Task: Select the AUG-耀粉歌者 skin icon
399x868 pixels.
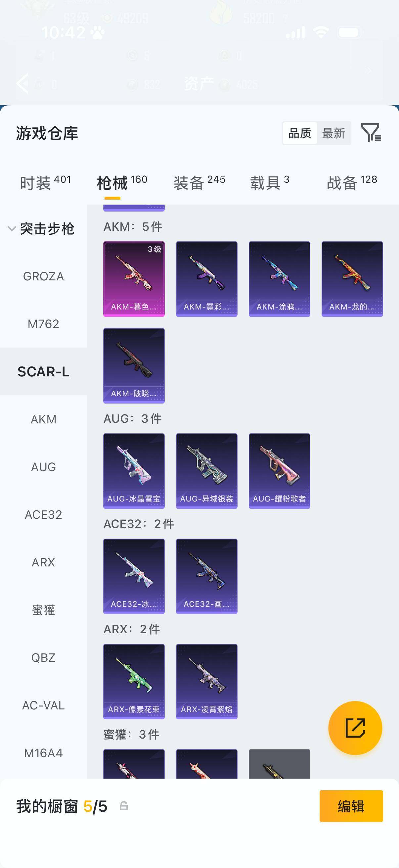Action: pyautogui.click(x=279, y=471)
